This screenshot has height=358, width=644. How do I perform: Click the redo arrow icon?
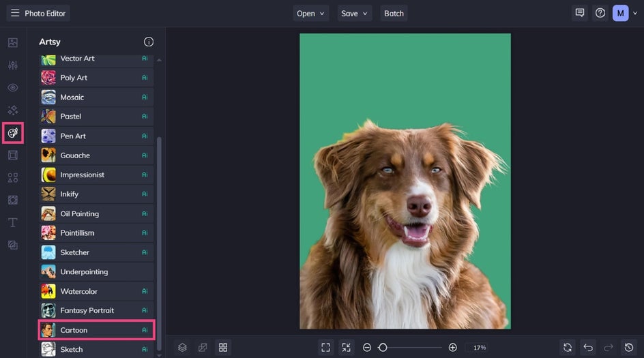click(x=609, y=348)
